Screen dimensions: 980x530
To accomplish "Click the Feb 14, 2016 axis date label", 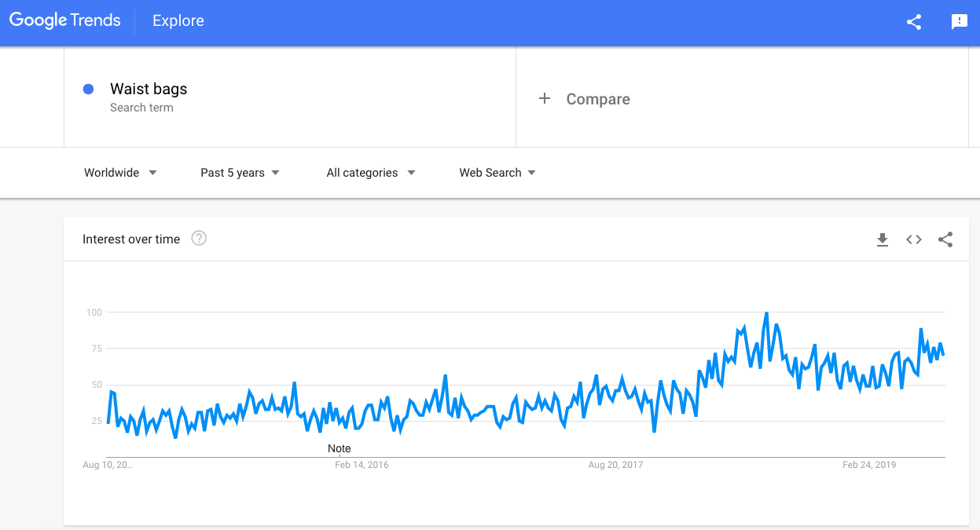I will coord(362,465).
